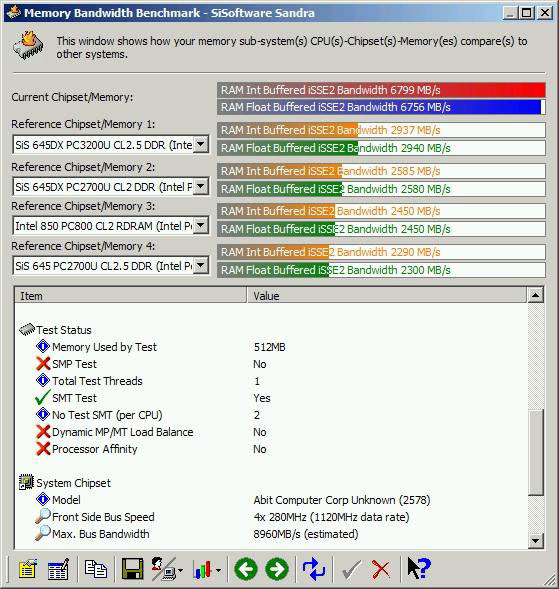This screenshot has width=559, height=589.
Task: Save the report with floppy disk icon
Action: coord(132,569)
